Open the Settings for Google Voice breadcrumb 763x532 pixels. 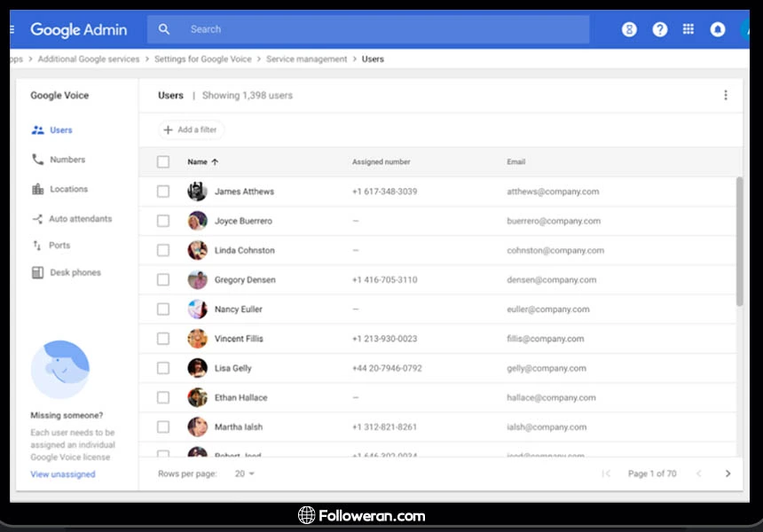pyautogui.click(x=205, y=59)
